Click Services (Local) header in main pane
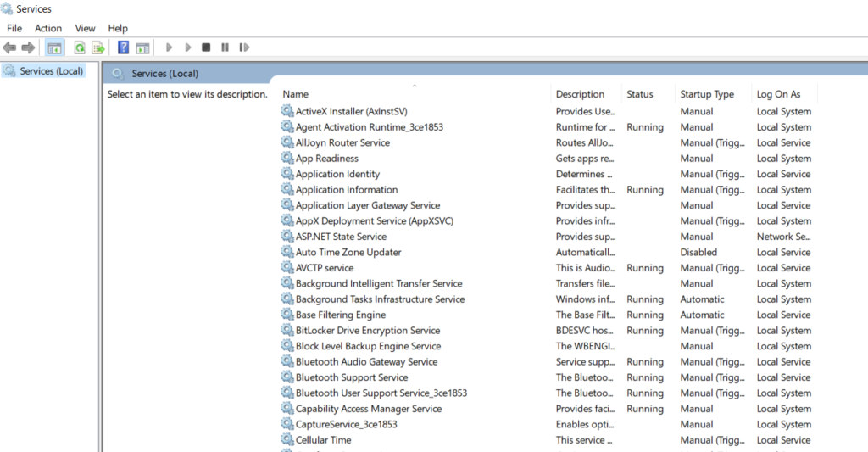The width and height of the screenshot is (868, 452). pos(164,74)
